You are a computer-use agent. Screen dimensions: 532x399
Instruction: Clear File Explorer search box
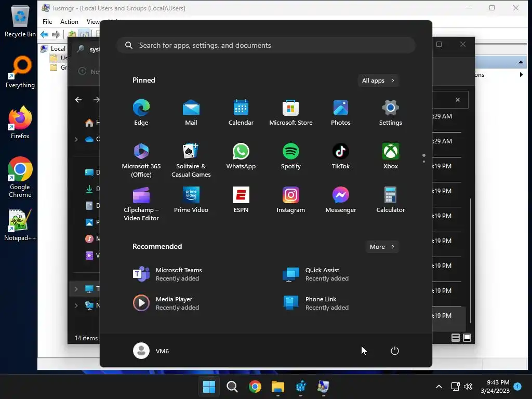pos(458,100)
